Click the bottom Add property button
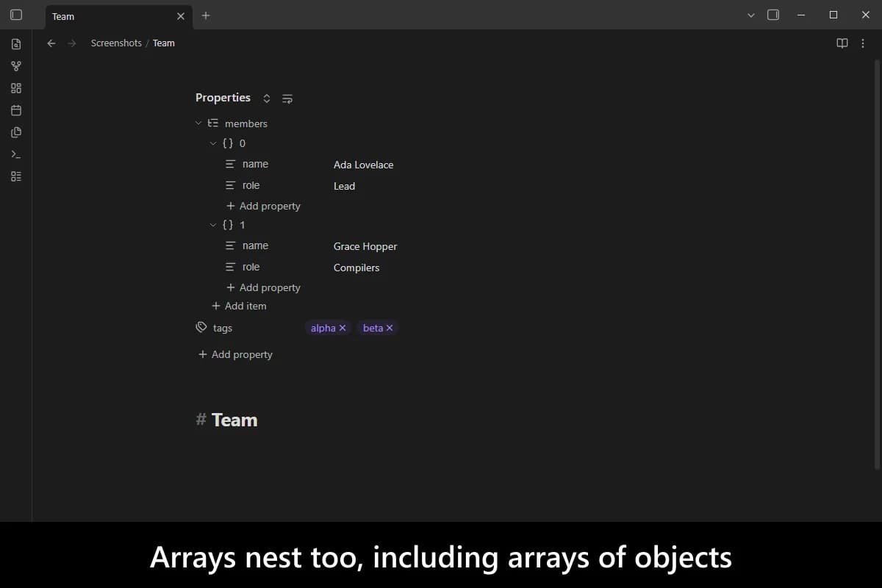Viewport: 882px width, 588px height. click(x=235, y=354)
